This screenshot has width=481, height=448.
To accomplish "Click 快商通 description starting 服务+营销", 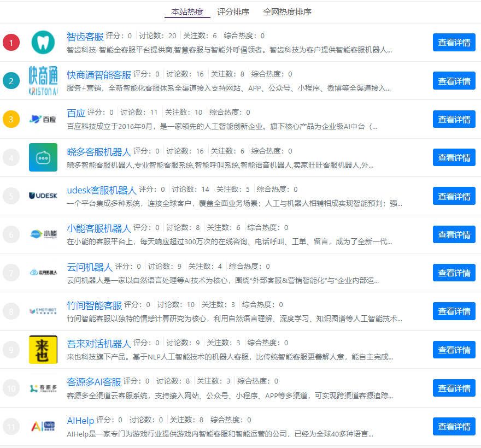I will pyautogui.click(x=229, y=89).
